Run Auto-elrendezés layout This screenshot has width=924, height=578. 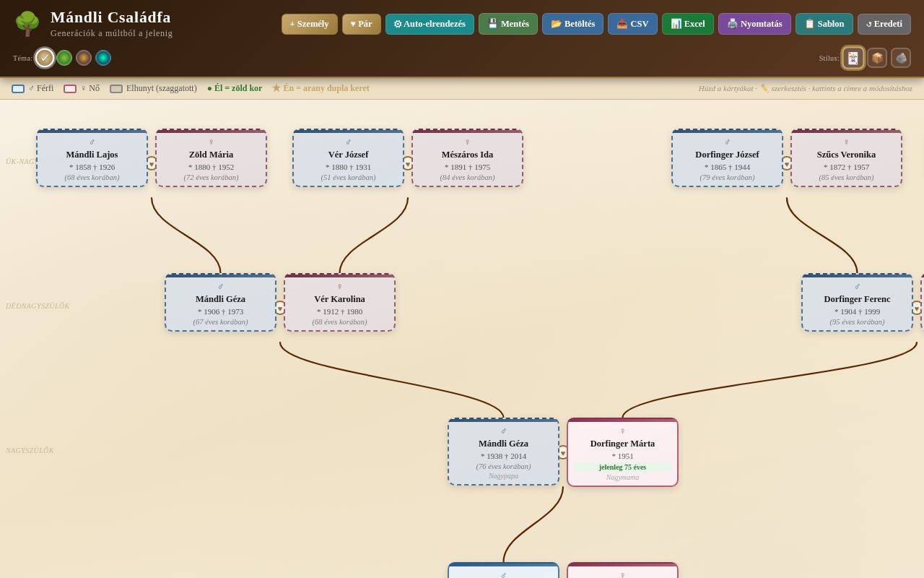pos(430,24)
